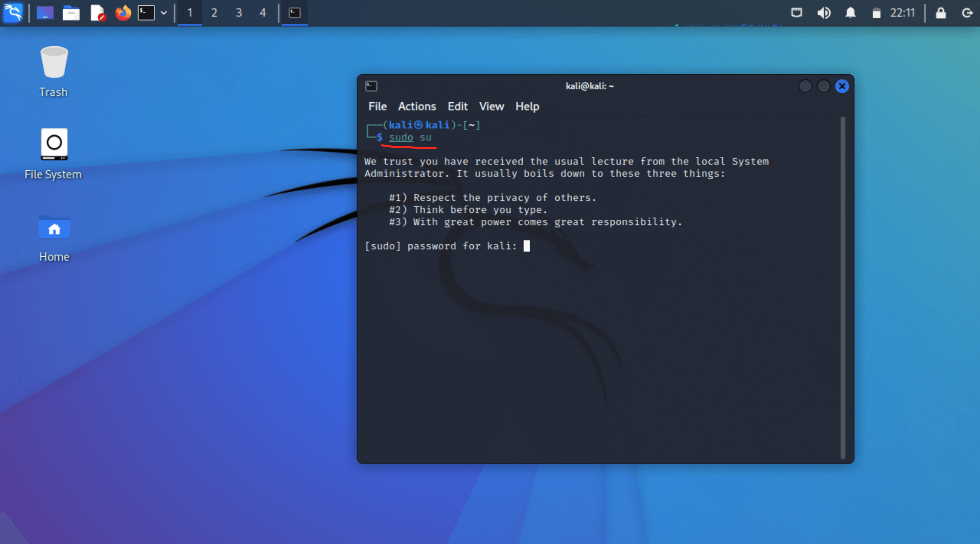Viewport: 980px width, 544px height.
Task: Open terminal emulator launcher in panel
Action: pyautogui.click(x=146, y=13)
